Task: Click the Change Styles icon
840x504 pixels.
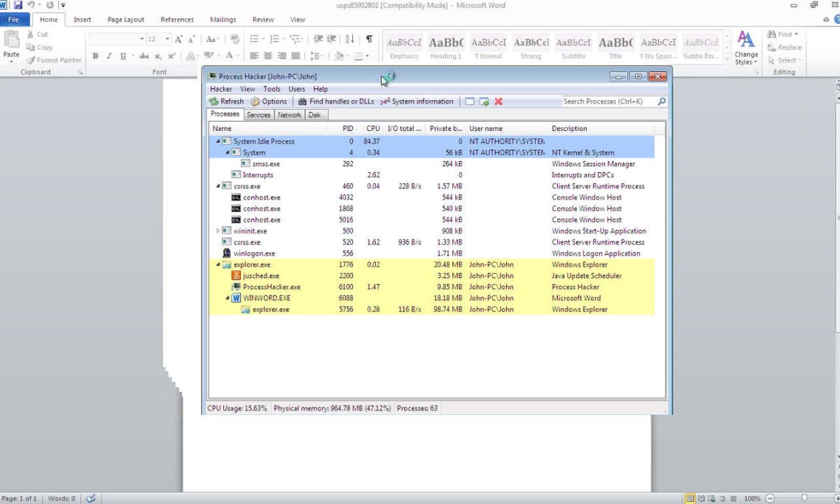Action: click(746, 47)
